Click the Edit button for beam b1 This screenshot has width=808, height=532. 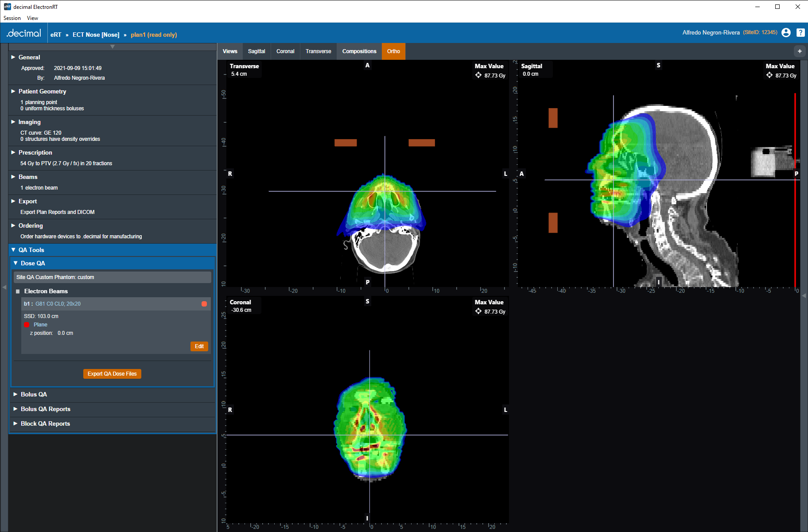coord(199,346)
